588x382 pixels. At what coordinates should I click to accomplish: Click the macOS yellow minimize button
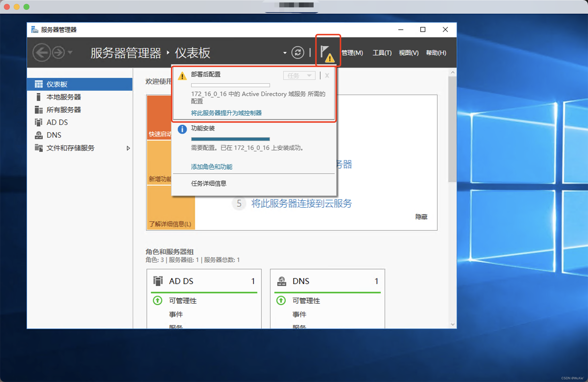click(x=17, y=7)
